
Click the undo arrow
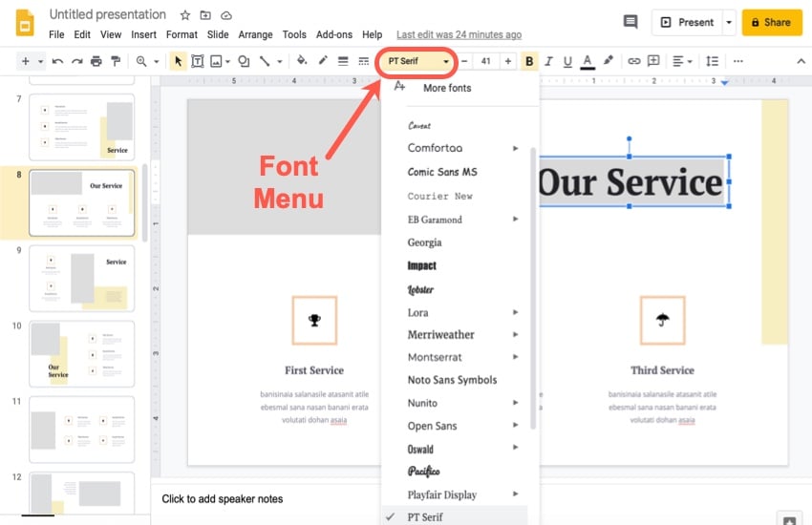[58, 61]
